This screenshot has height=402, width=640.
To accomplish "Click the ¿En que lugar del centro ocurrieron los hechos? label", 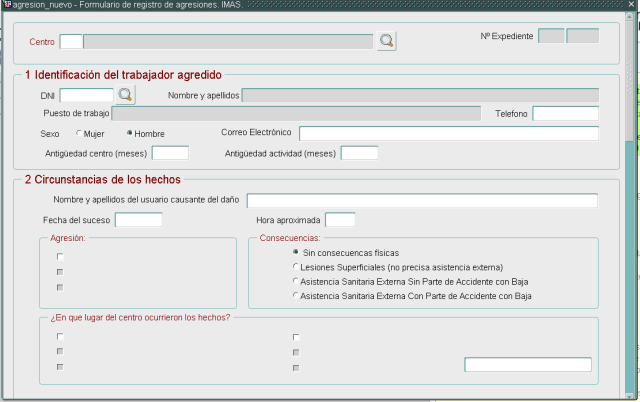I will pos(140,318).
